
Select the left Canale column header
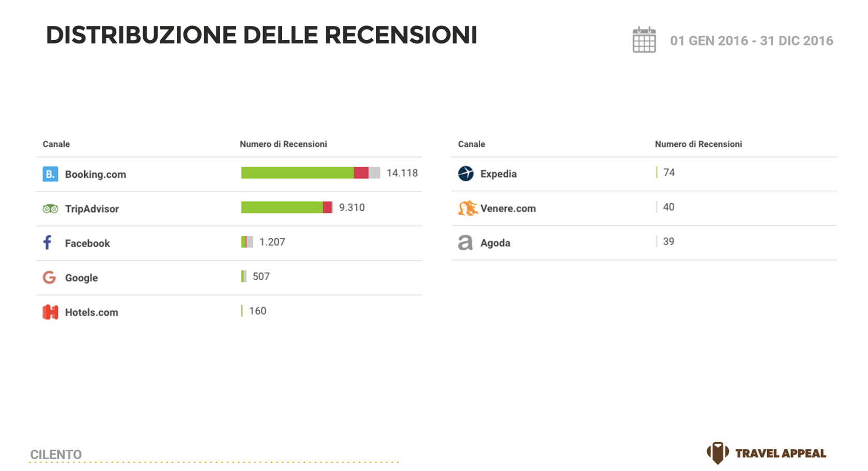pyautogui.click(x=56, y=144)
